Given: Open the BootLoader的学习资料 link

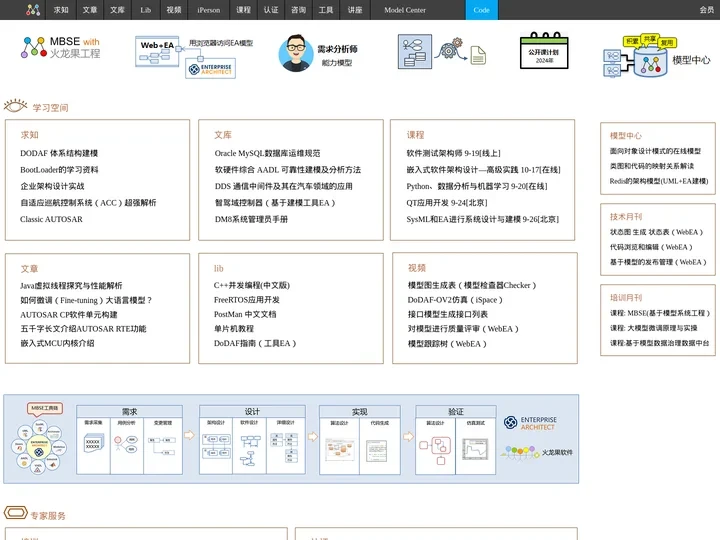Looking at the screenshot, I should (59, 169).
